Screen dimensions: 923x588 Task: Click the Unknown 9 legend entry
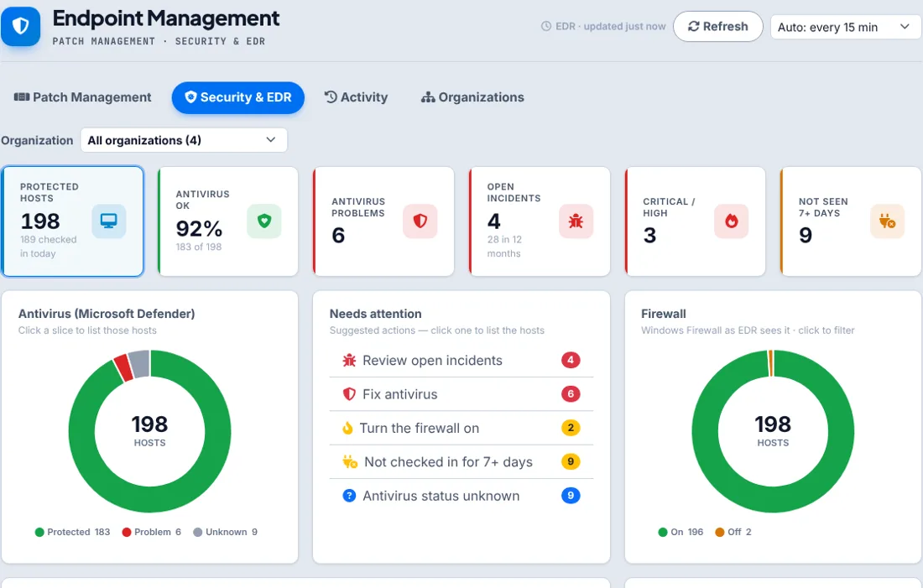226,532
